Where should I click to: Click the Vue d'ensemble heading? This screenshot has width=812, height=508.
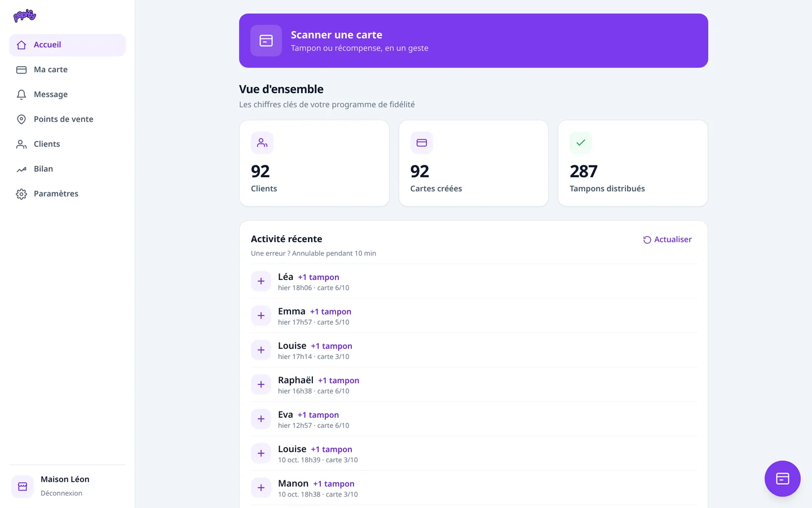coord(281,89)
